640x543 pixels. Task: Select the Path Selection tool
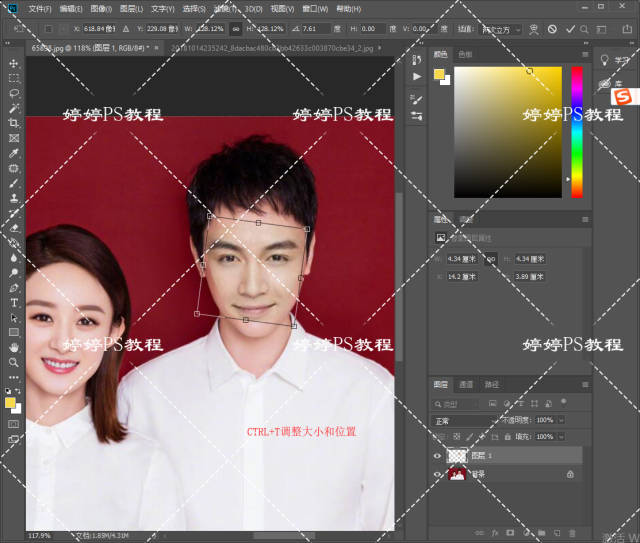click(x=14, y=318)
